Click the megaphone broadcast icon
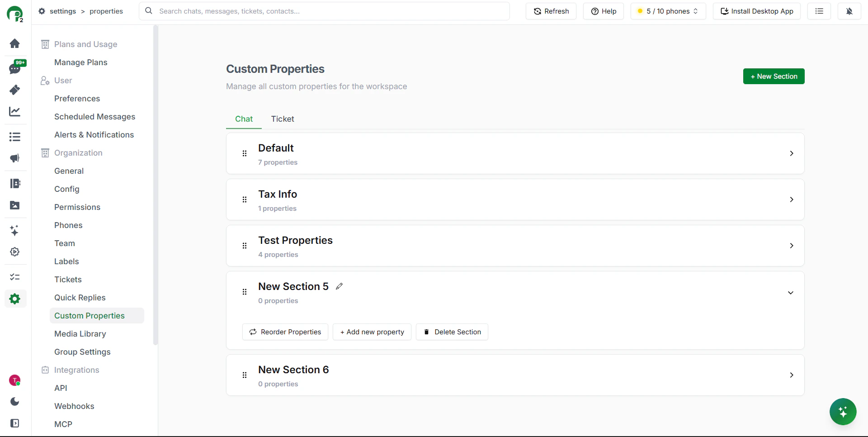The image size is (868, 437). coord(14,158)
